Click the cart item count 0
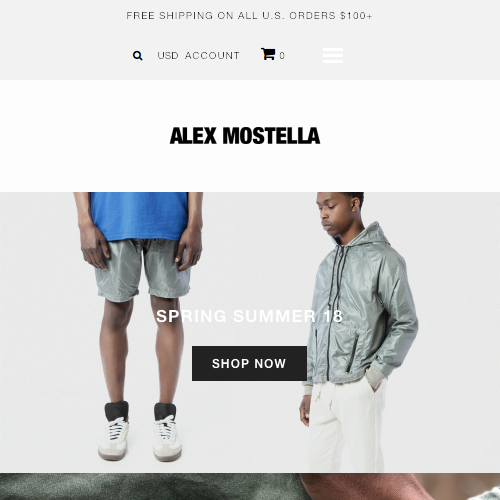 (282, 55)
